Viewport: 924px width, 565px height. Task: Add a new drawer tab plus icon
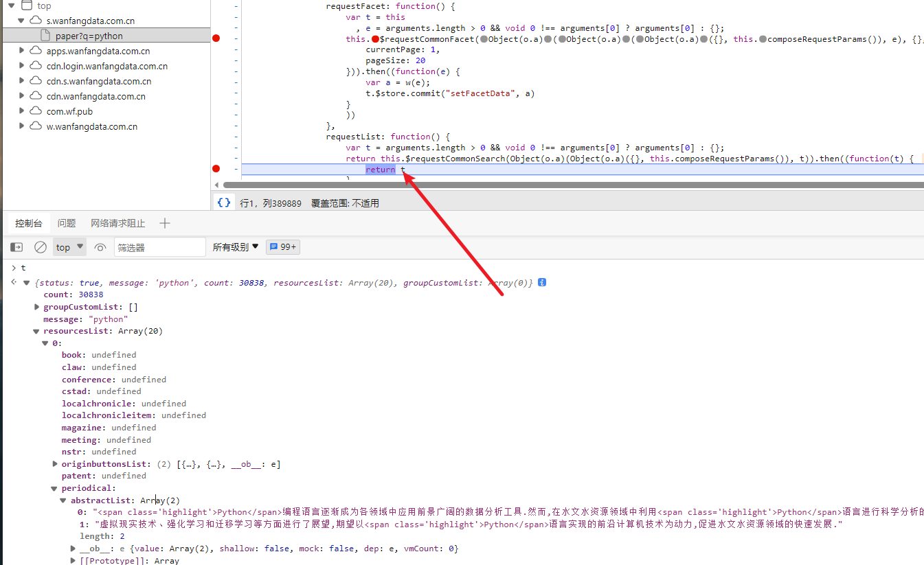coord(164,223)
